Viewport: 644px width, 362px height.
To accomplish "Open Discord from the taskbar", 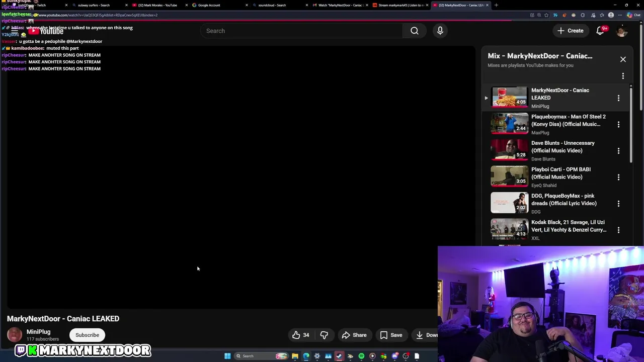I will 394,356.
